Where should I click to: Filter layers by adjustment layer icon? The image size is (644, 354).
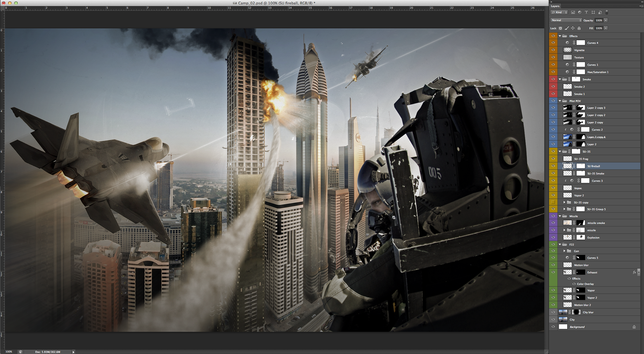pos(580,12)
